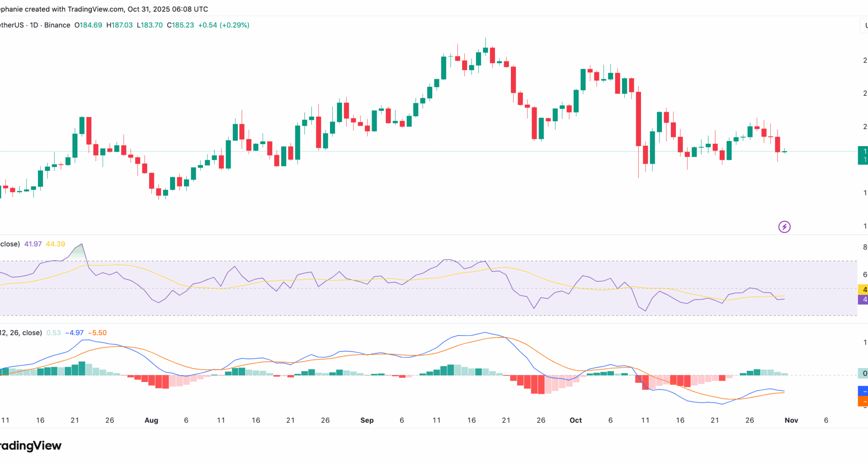The width and height of the screenshot is (868, 463).
Task: Click the purple lightning bolt icon
Action: pos(784,227)
